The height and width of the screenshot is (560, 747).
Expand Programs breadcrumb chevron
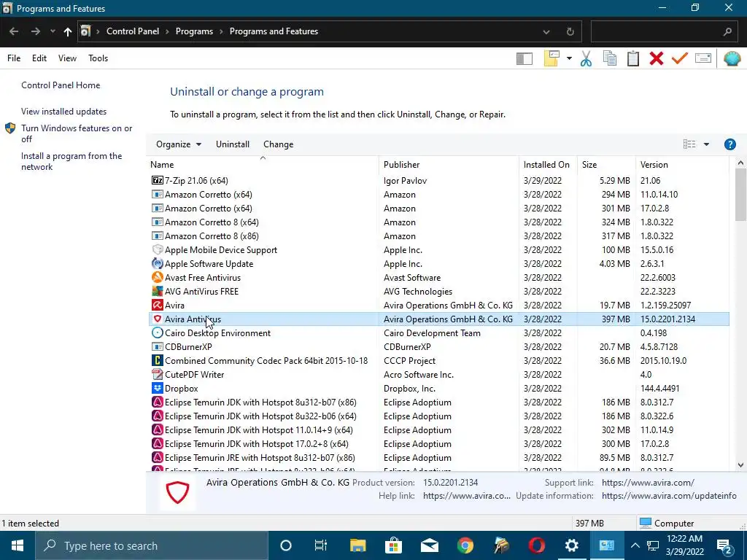coord(221,31)
